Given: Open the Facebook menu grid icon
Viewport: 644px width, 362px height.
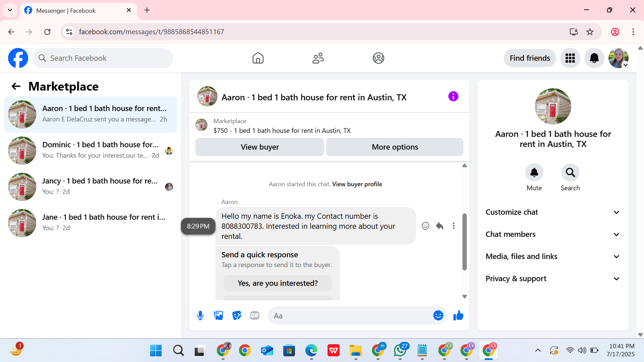Looking at the screenshot, I should coord(570,58).
